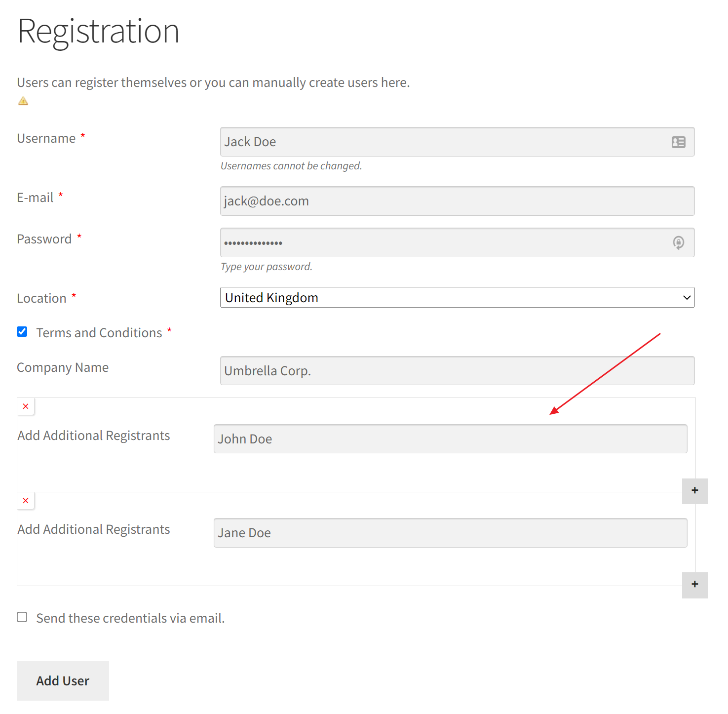Enable Send these credentials via email
This screenshot has height=714, width=728.
point(22,617)
